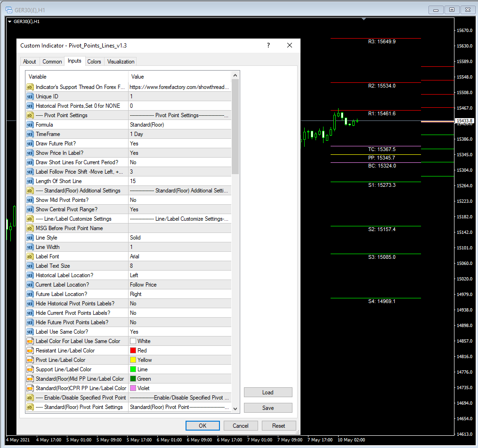Viewport: 478px width, 448px height.
Task: Click the help question mark in dialog title
Action: (268, 45)
